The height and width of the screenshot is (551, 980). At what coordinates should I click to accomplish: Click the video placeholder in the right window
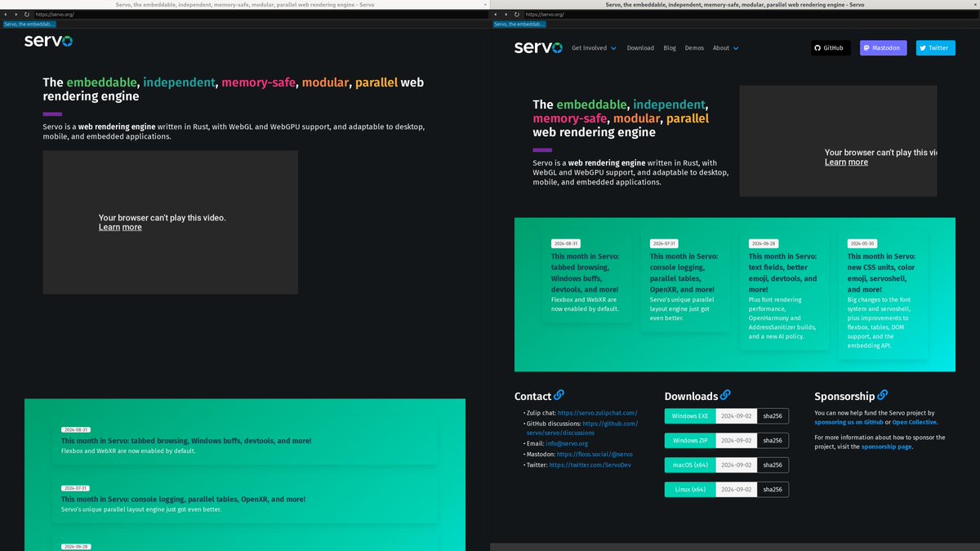point(838,140)
